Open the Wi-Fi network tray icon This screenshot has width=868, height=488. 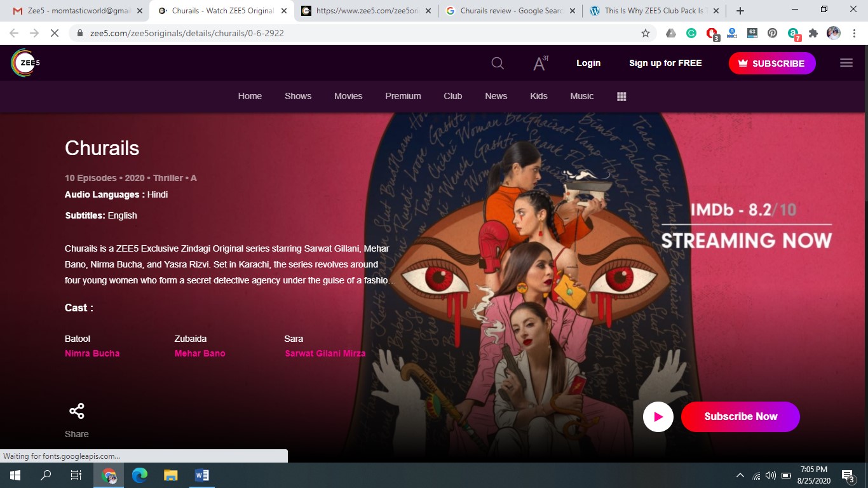click(x=756, y=475)
